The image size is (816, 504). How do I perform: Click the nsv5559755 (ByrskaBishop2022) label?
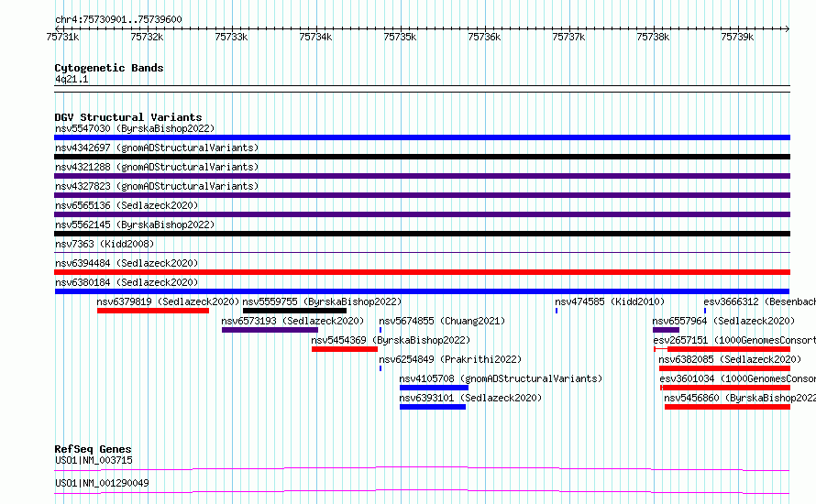click(x=322, y=301)
